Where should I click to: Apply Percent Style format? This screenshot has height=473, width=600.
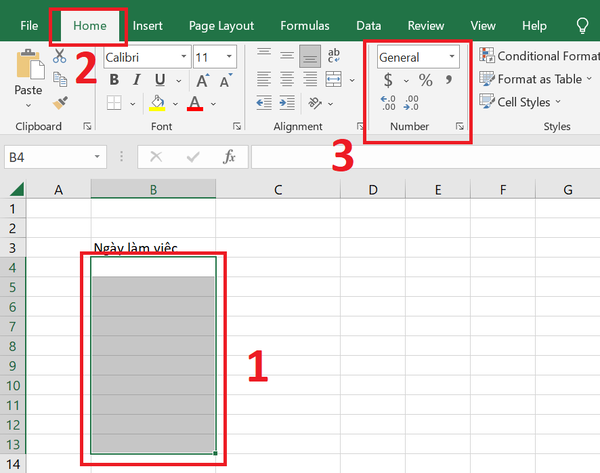pos(426,80)
